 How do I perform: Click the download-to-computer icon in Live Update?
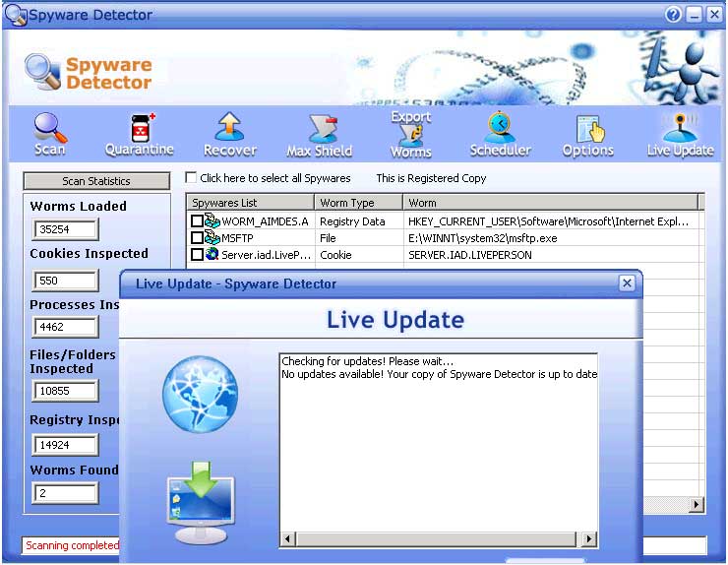201,503
